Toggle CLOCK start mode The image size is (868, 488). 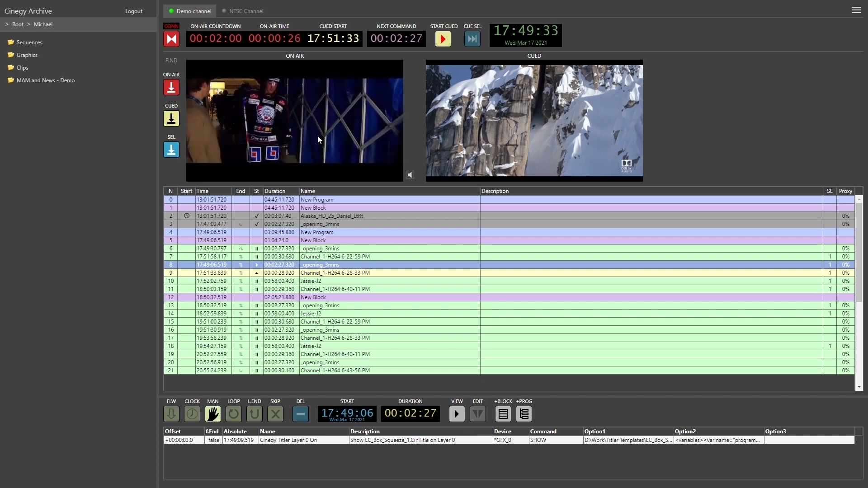[x=192, y=414]
